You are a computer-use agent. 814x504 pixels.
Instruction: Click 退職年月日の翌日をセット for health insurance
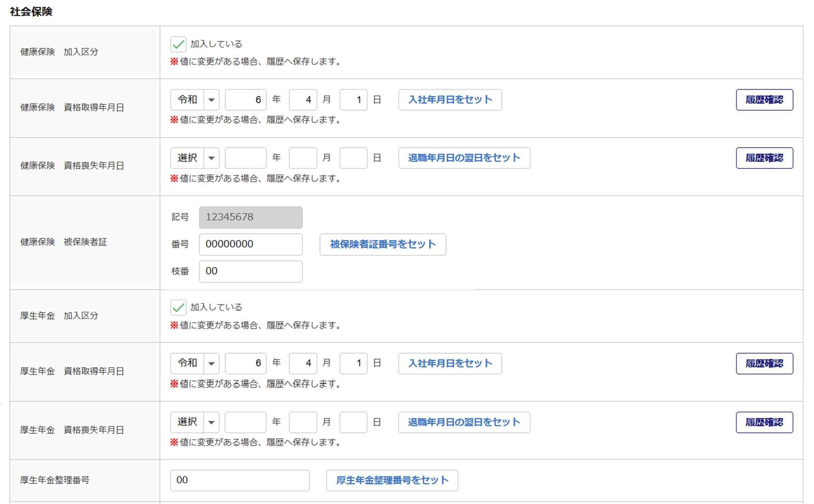pyautogui.click(x=464, y=158)
